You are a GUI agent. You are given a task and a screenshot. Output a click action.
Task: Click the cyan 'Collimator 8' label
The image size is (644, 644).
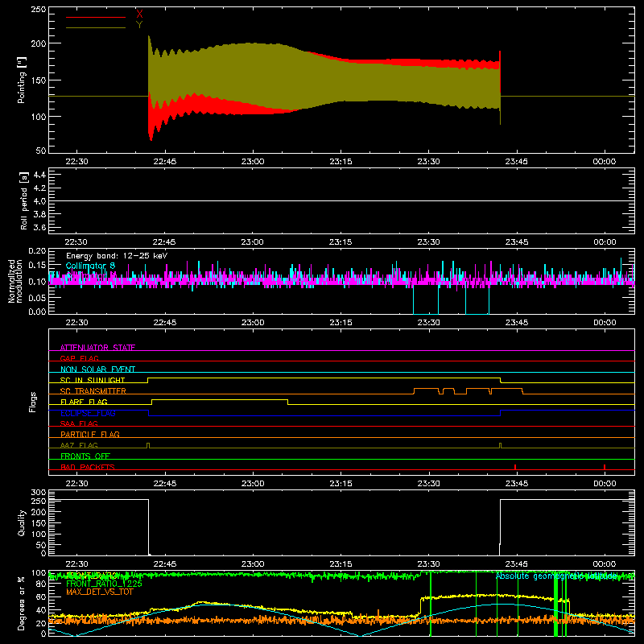pyautogui.click(x=90, y=266)
